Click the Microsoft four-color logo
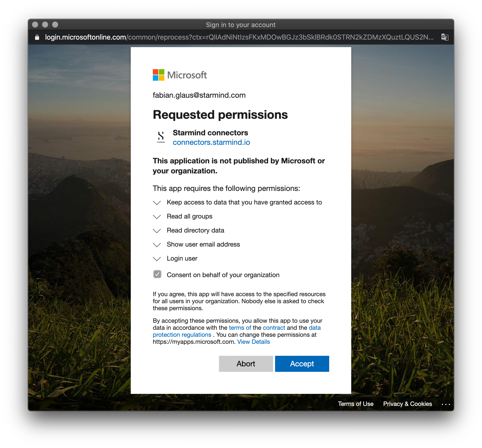482x448 pixels. point(159,75)
